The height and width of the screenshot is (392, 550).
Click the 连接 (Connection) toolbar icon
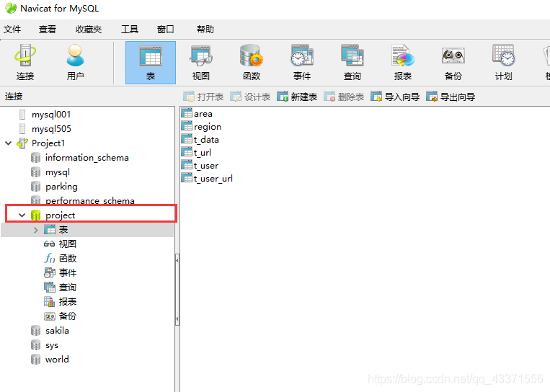[x=25, y=63]
